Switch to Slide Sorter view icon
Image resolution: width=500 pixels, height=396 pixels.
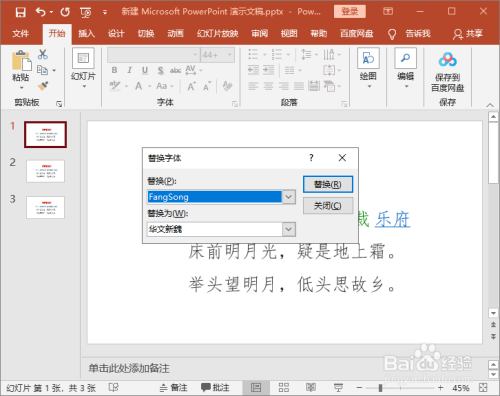(x=284, y=388)
